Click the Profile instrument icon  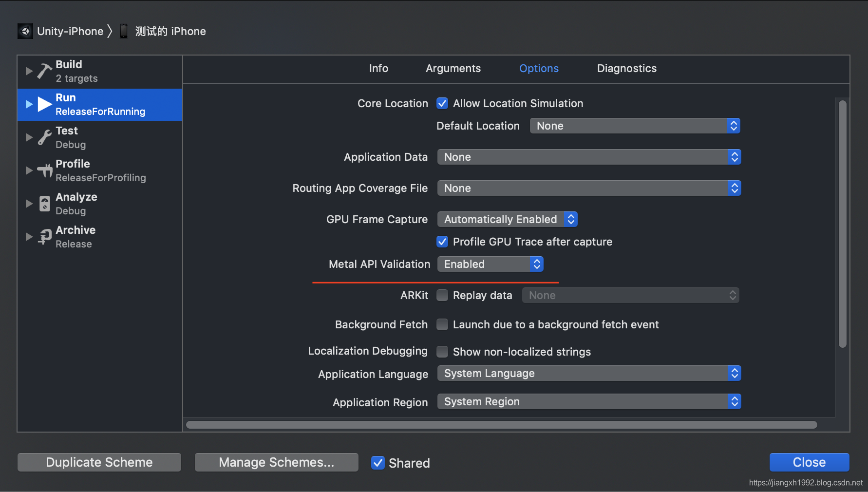tap(45, 170)
